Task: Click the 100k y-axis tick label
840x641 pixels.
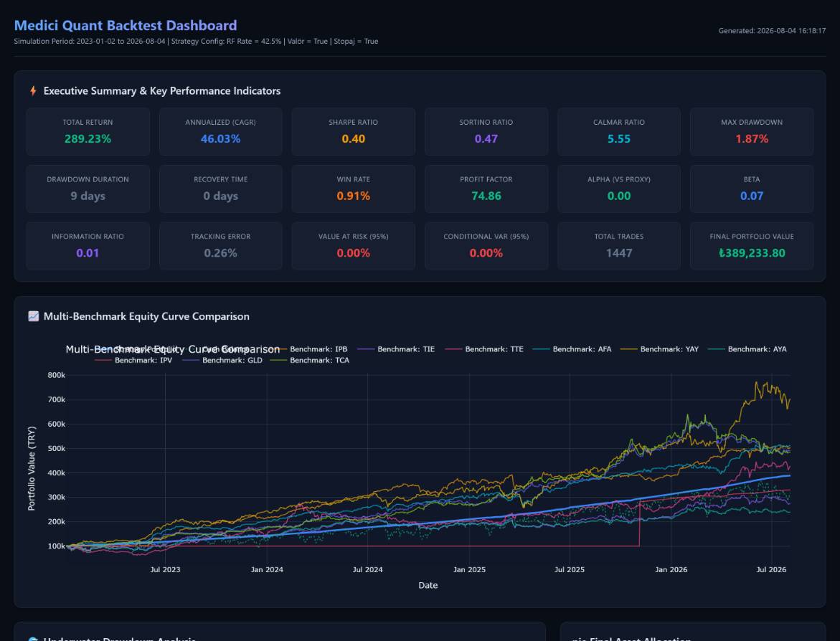Action: (x=56, y=546)
